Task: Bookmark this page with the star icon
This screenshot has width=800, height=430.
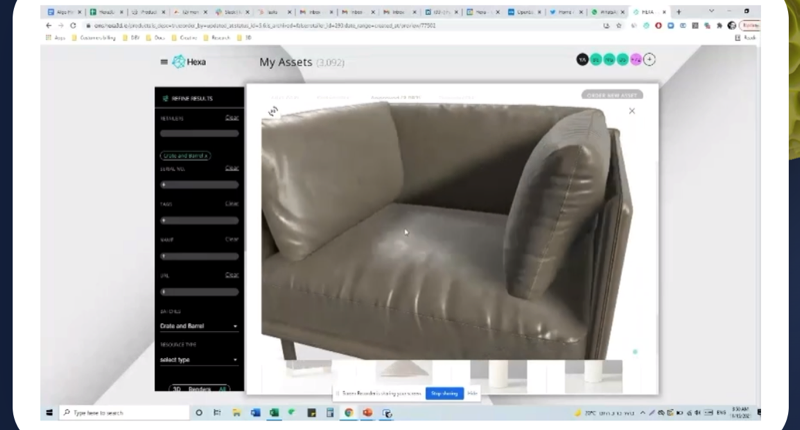Action: point(619,26)
